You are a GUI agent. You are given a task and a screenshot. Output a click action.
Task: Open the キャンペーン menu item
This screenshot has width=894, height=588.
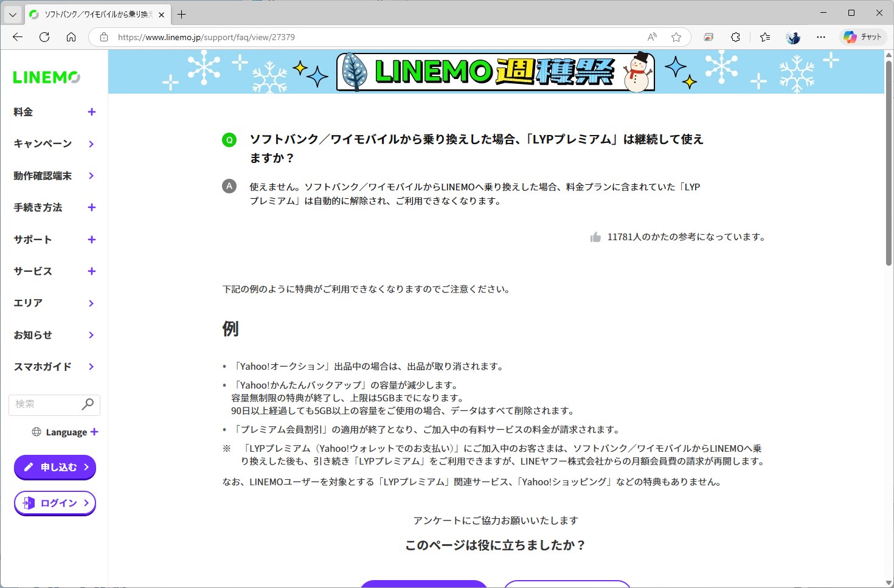[x=54, y=144]
